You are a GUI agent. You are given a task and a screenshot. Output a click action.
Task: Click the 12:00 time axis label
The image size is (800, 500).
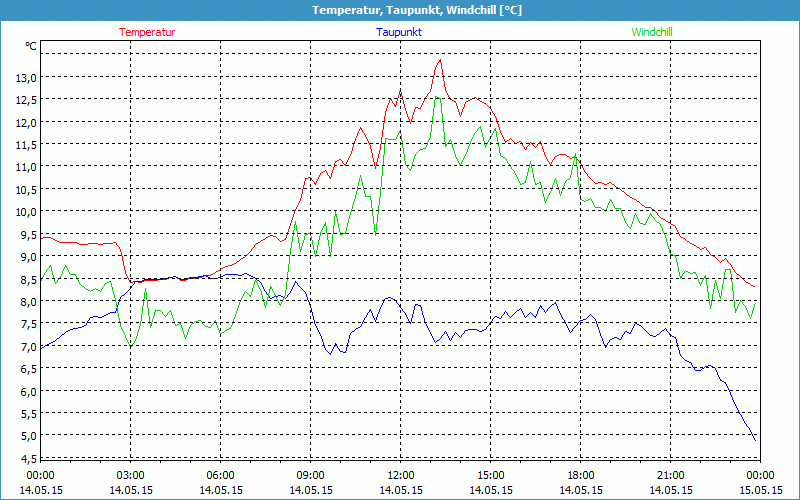pyautogui.click(x=401, y=475)
